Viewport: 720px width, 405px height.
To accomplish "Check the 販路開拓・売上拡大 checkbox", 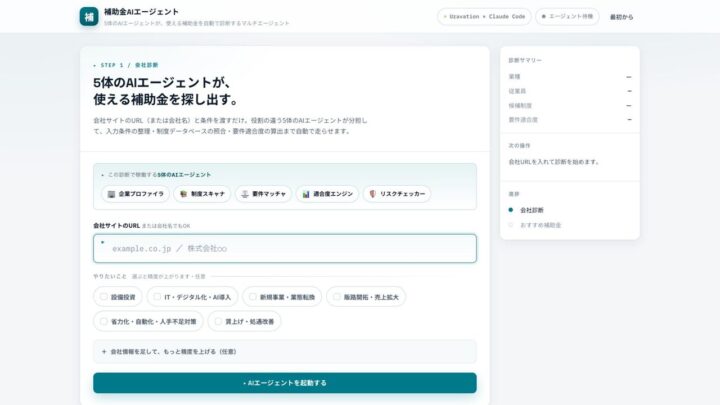I will click(337, 297).
